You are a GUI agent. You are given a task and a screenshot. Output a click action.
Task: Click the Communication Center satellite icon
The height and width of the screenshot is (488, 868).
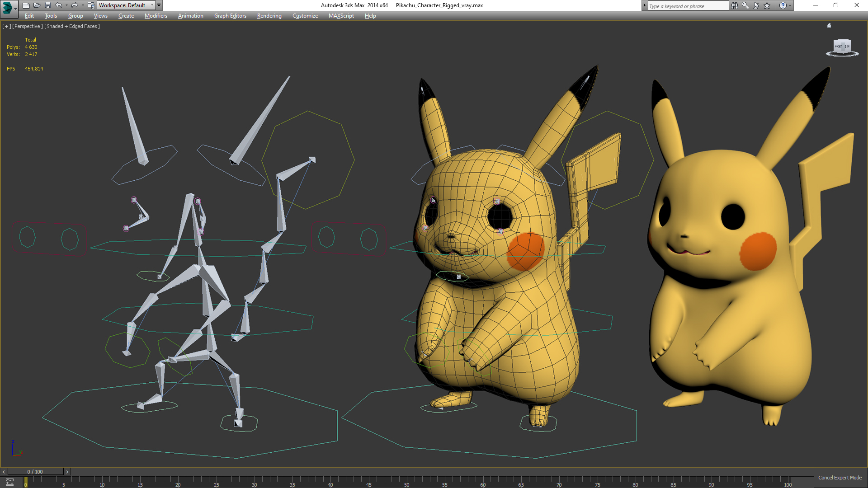coord(756,5)
